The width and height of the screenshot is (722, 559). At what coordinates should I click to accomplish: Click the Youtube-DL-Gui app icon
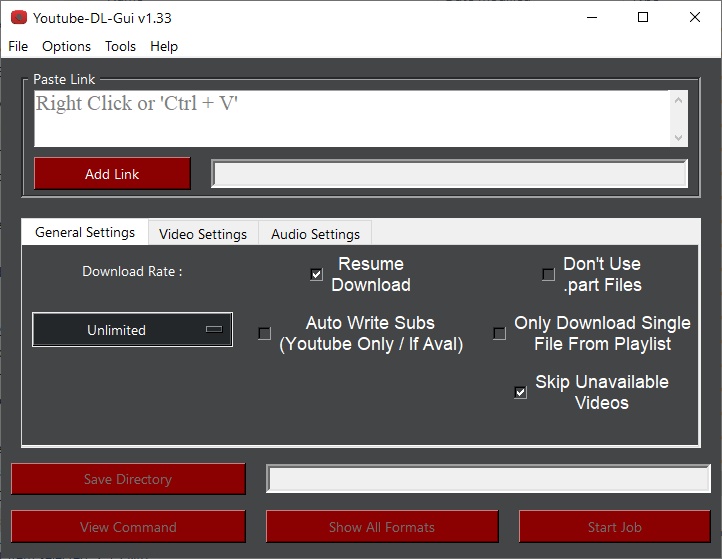pyautogui.click(x=19, y=17)
